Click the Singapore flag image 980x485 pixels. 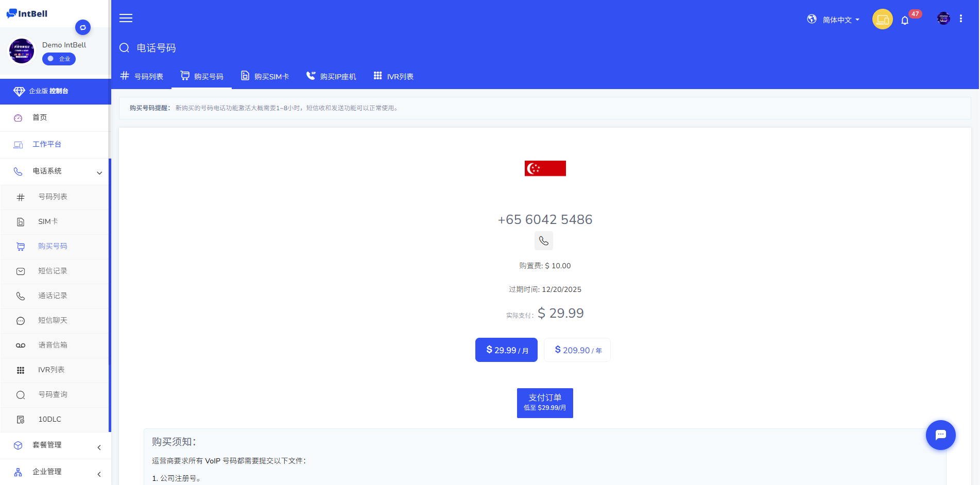pyautogui.click(x=545, y=168)
